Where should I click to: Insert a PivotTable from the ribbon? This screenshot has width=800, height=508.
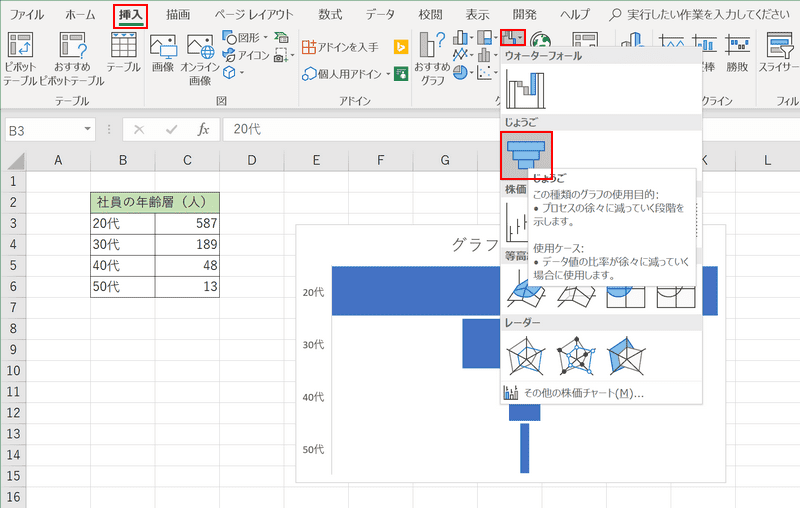20,59
